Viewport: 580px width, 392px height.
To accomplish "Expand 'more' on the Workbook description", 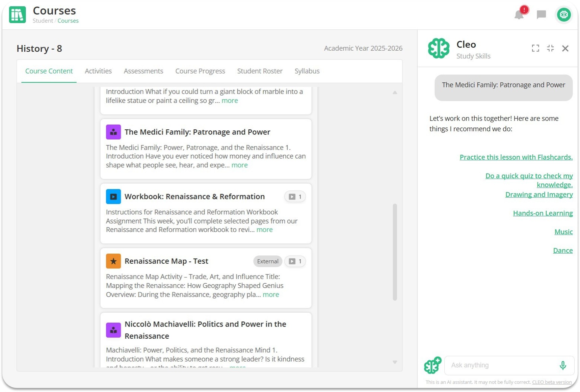I will point(265,230).
